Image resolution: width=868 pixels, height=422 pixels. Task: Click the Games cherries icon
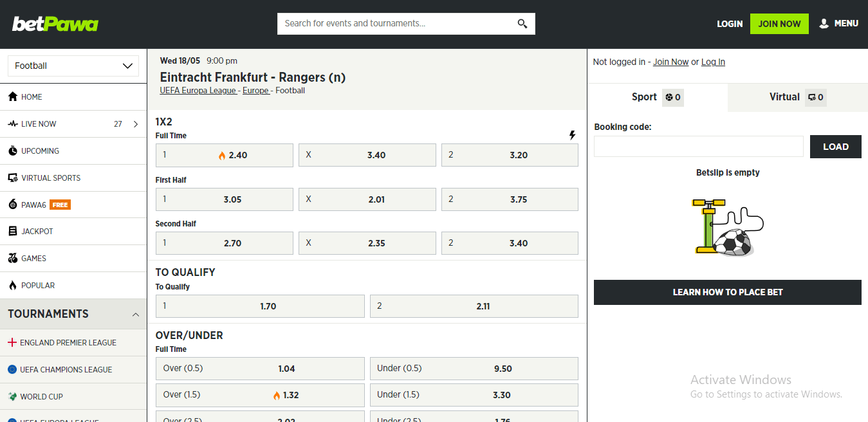[13, 258]
